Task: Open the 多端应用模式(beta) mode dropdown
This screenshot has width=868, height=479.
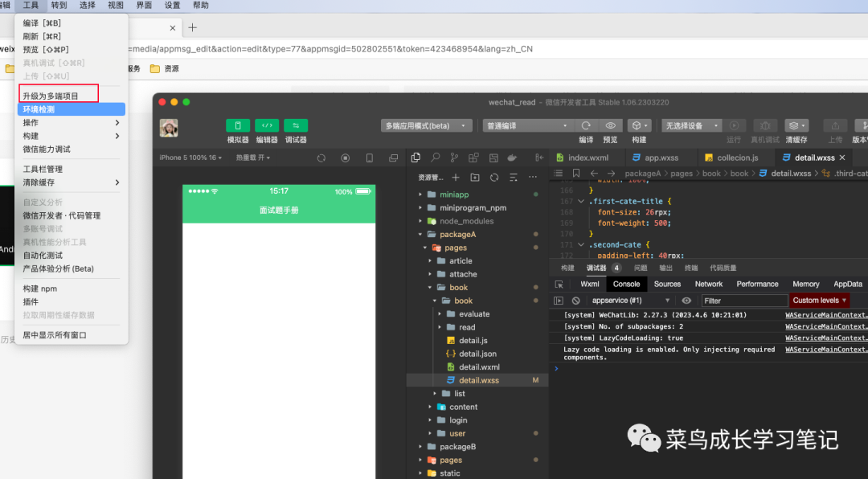Action: tap(426, 125)
